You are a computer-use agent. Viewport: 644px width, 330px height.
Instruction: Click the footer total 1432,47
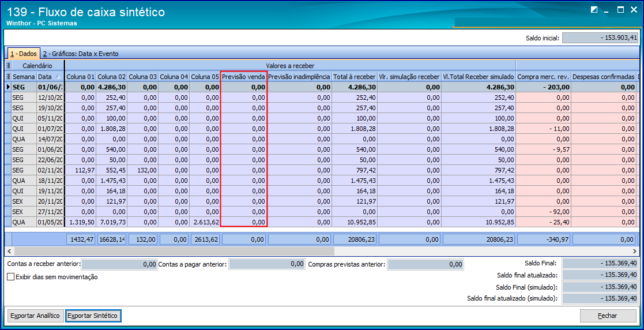click(81, 239)
